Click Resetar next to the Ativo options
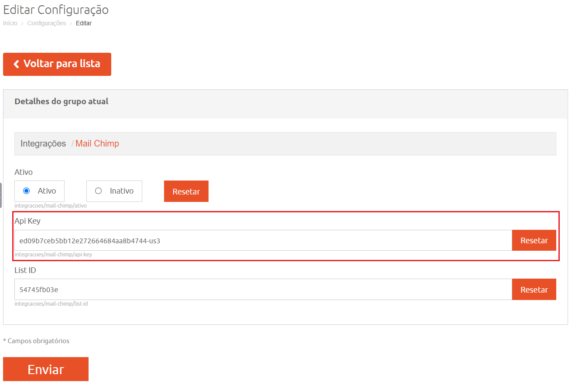Viewport: 582px width, 392px height. 186,191
